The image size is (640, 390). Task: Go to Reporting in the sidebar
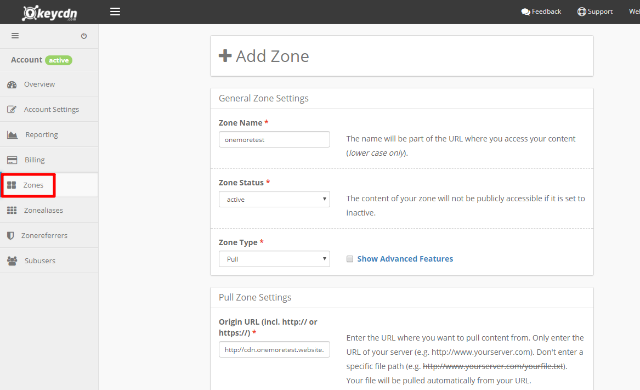click(x=49, y=135)
